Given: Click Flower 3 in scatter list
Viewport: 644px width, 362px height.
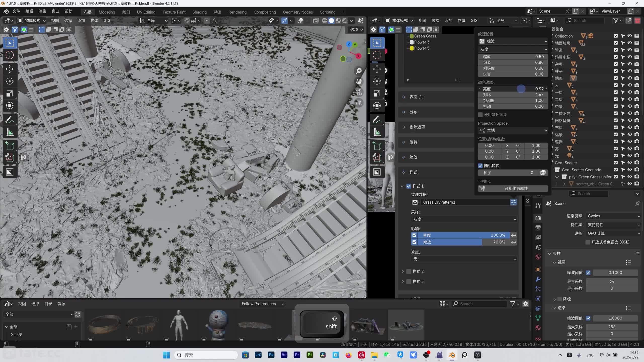Looking at the screenshot, I should pos(422,42).
